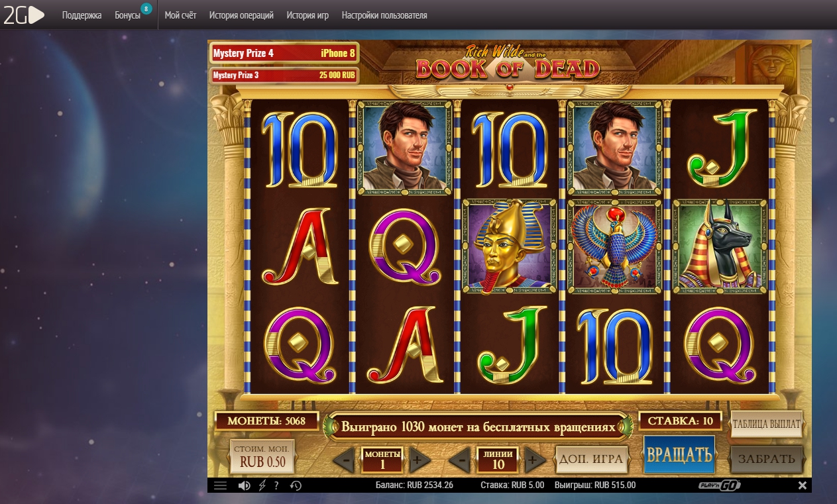
Task: Decrease coins with minus arrow
Action: [344, 460]
